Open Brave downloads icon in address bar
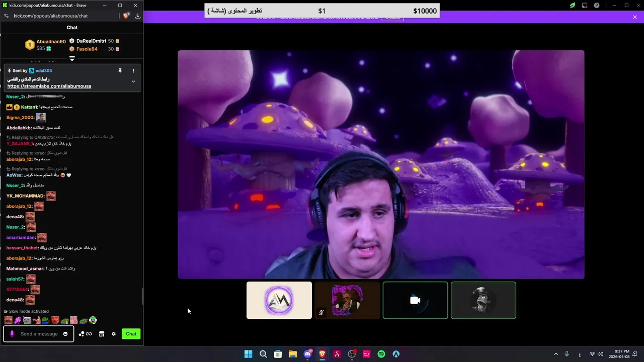The height and width of the screenshot is (362, 644). coord(137,16)
